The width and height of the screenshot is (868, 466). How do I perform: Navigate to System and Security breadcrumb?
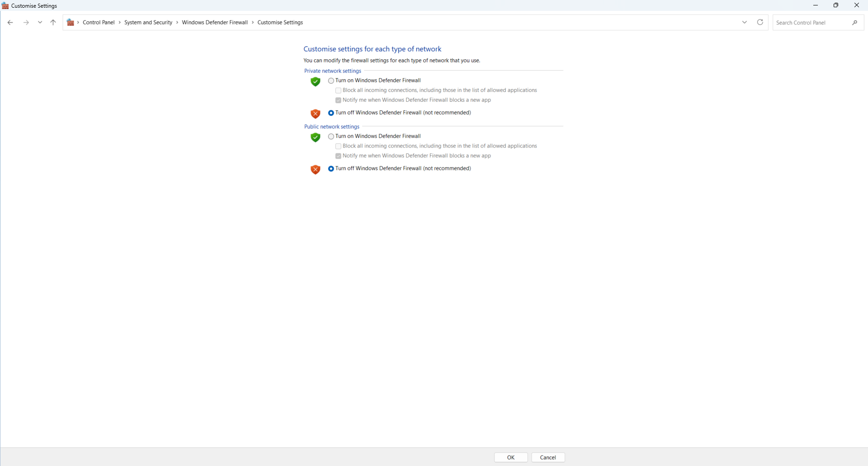tap(148, 23)
